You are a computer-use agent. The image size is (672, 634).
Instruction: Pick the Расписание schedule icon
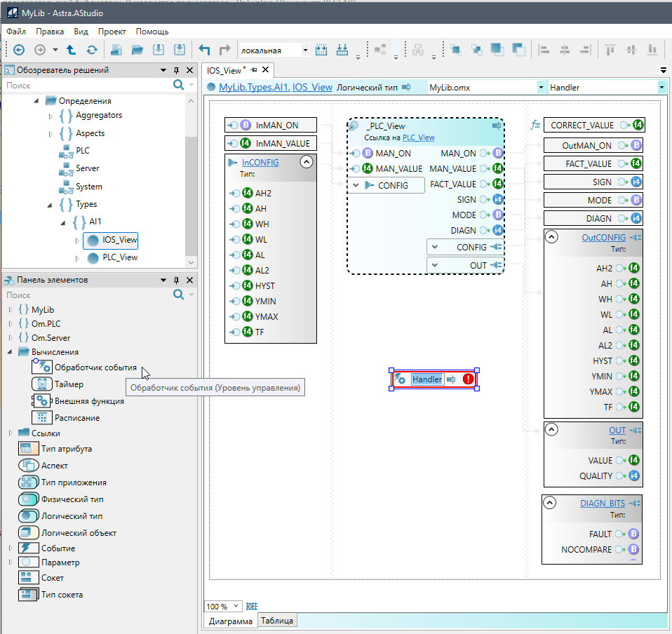point(42,417)
